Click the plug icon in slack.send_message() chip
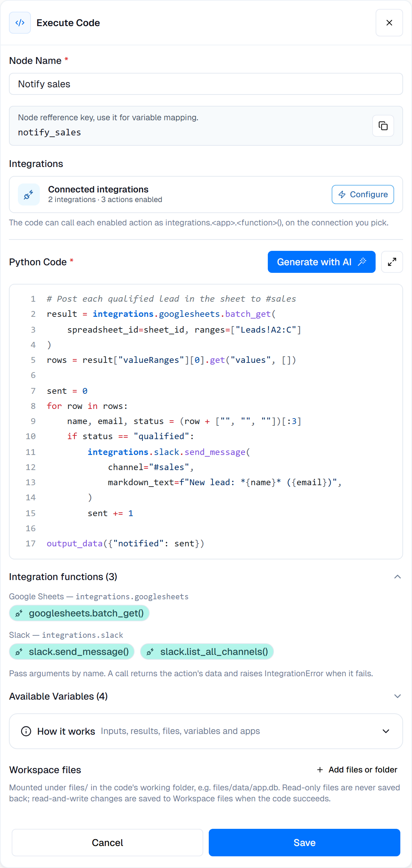Screen dimensions: 412x868 [19, 652]
